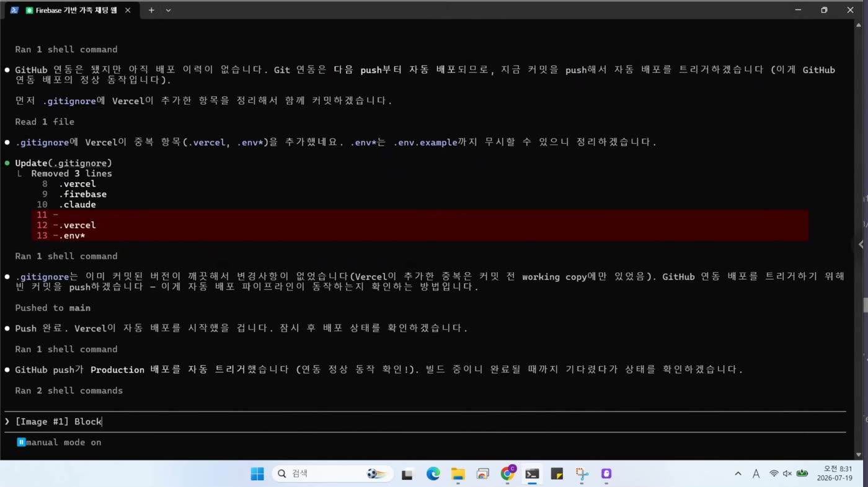Show hidden system tray icons

(x=738, y=474)
